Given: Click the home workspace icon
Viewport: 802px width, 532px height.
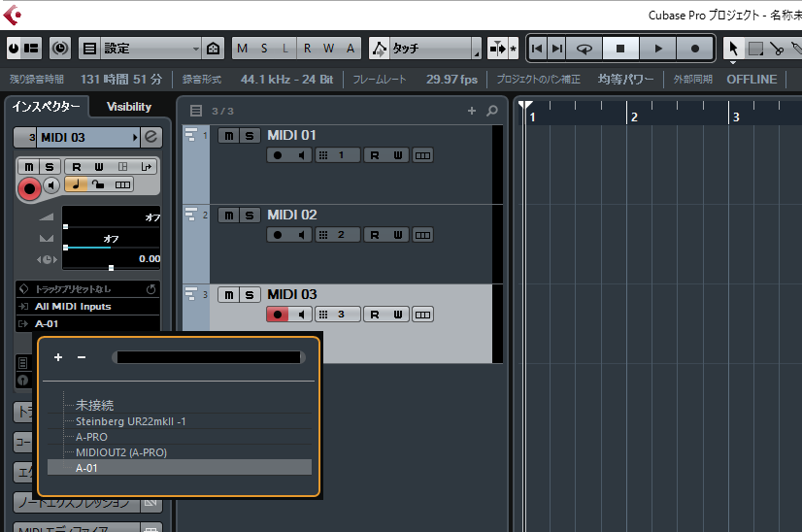Looking at the screenshot, I should (x=214, y=49).
